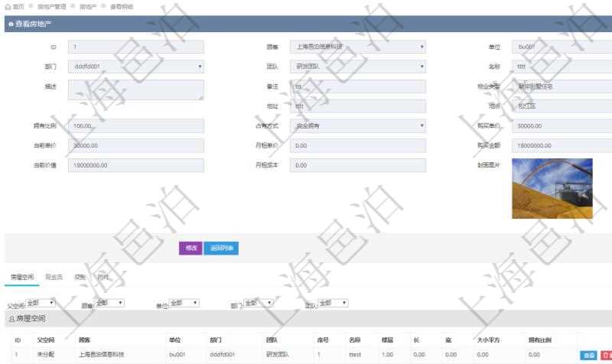Open the 顾客 dropdown in the form

pos(357,47)
